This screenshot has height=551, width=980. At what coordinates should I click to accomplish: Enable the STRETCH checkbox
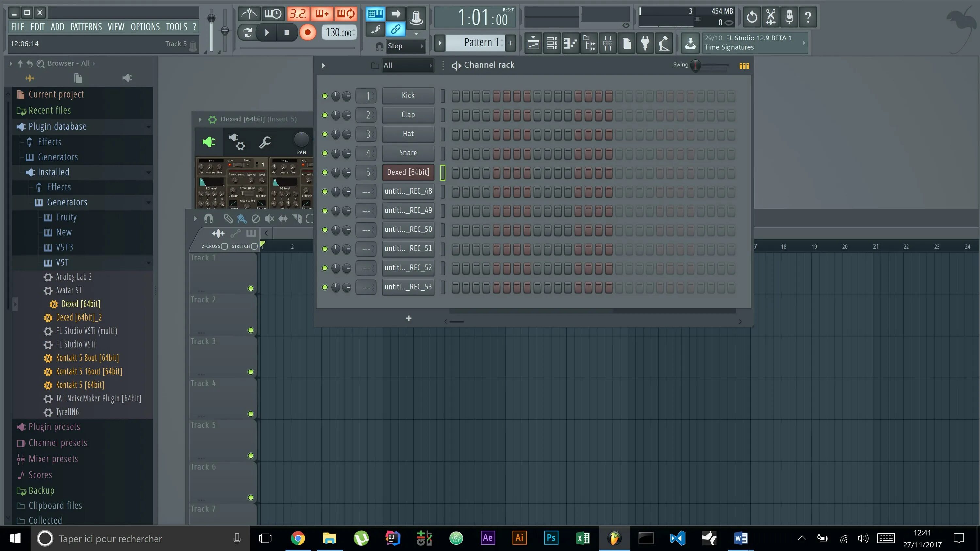[254, 246]
